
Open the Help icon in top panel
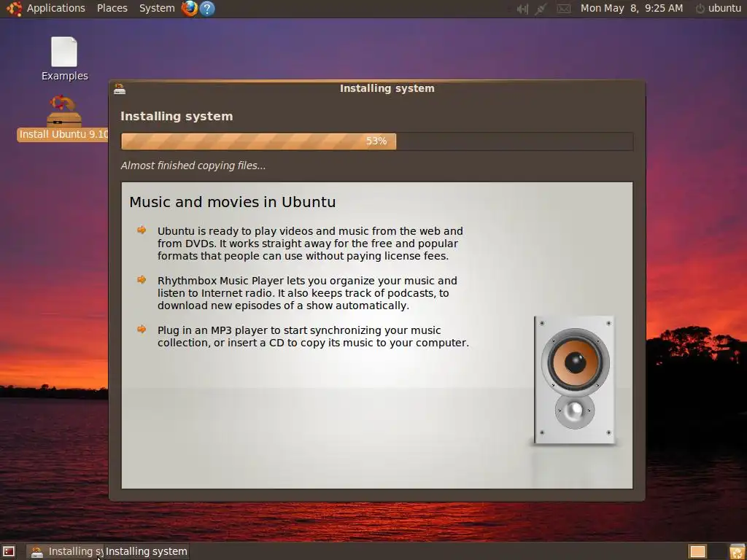206,8
